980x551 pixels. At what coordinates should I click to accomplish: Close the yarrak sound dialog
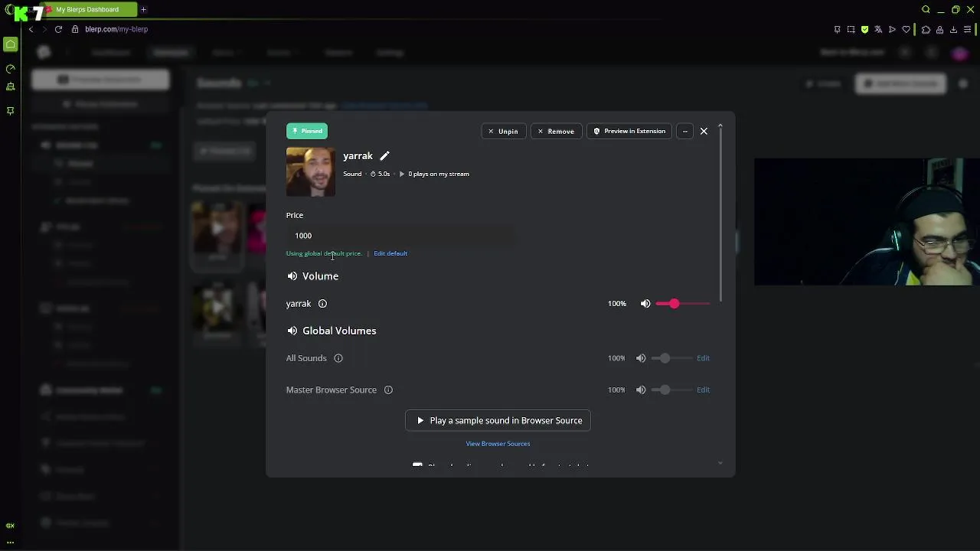point(704,131)
